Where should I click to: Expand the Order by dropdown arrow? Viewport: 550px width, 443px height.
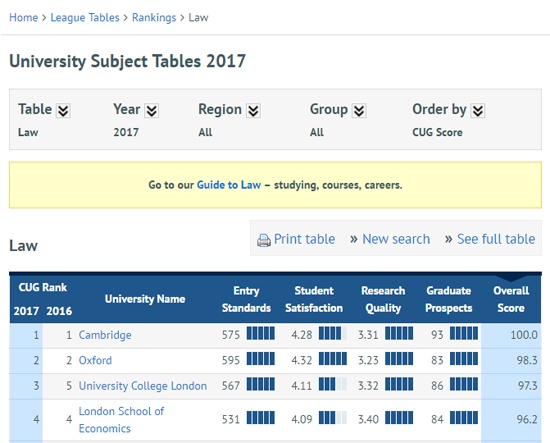478,111
